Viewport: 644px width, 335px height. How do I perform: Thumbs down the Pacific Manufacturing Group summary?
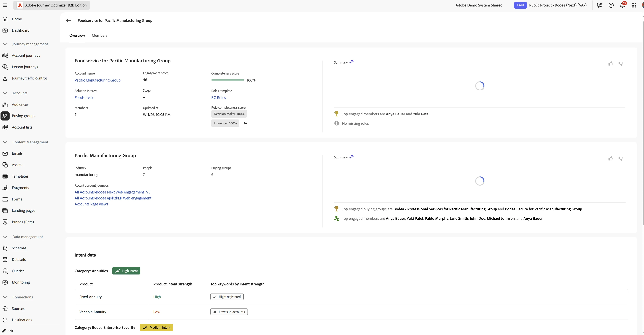(620, 158)
